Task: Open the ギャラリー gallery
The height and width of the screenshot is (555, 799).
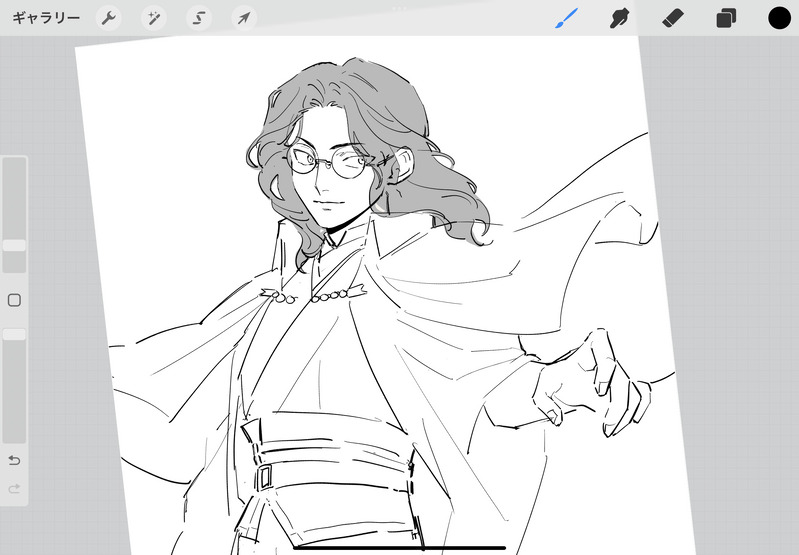Action: tap(46, 18)
